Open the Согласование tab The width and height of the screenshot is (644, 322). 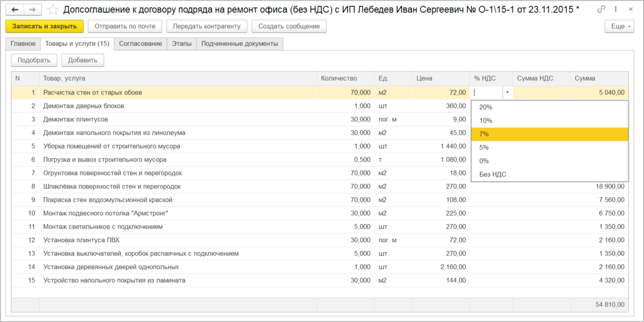tap(141, 44)
